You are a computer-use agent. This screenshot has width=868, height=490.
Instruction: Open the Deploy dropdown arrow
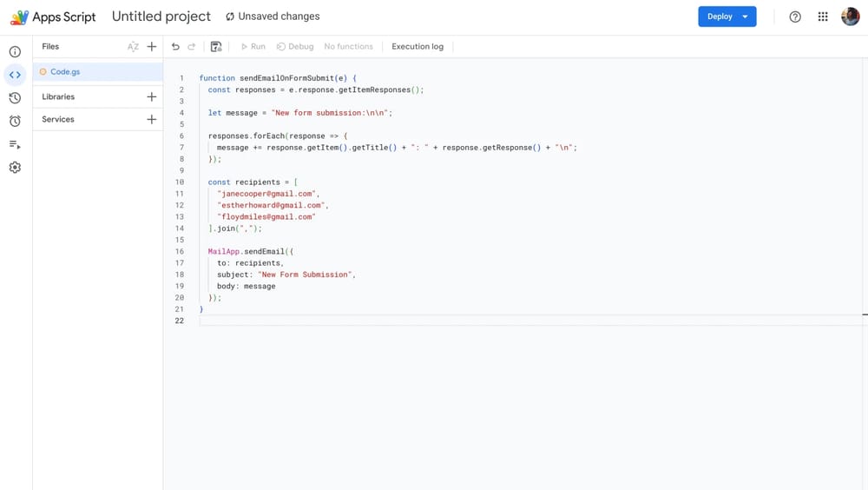tap(746, 17)
